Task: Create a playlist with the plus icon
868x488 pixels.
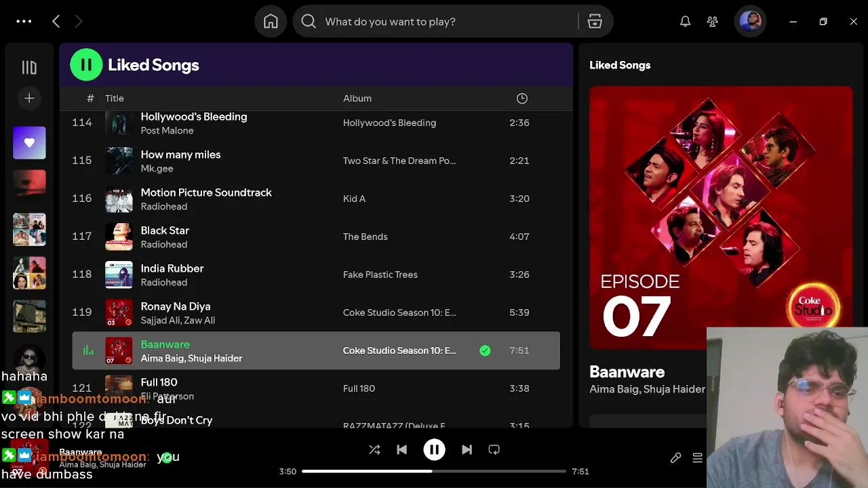Action: [29, 98]
